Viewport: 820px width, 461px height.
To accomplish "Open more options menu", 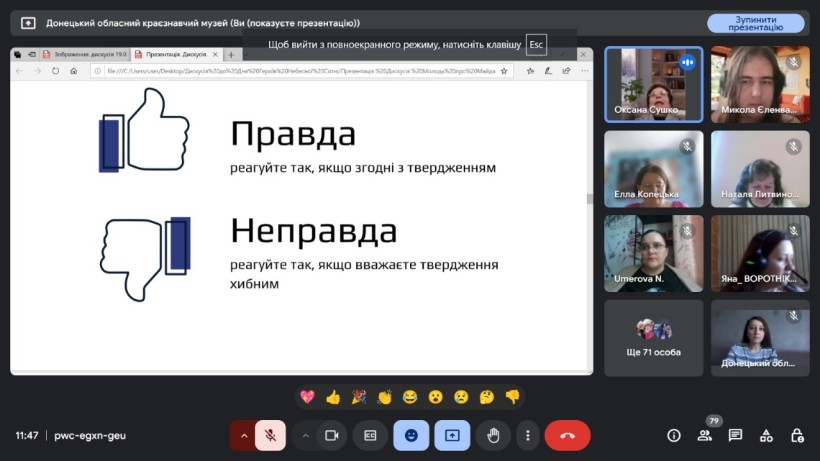I will pos(528,435).
